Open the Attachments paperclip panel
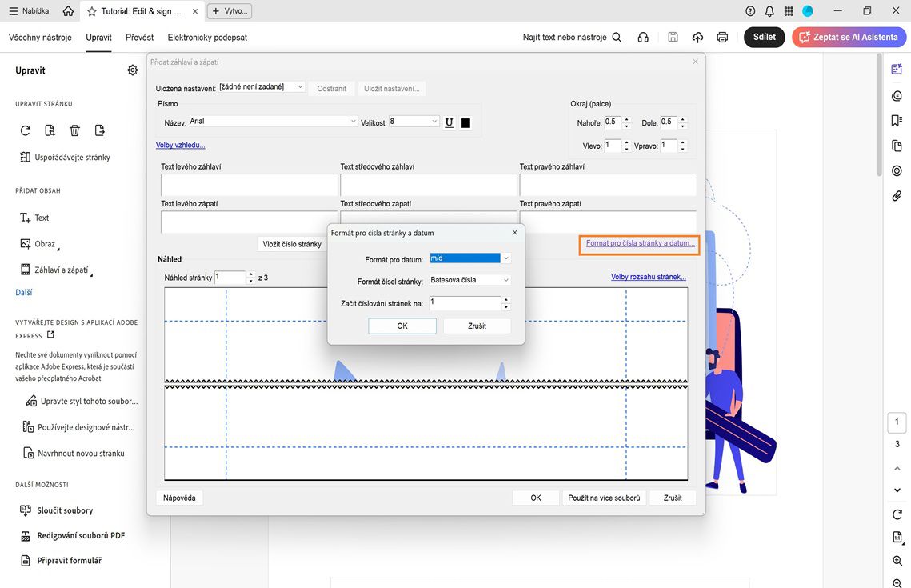Image resolution: width=911 pixels, height=588 pixels. 896,195
